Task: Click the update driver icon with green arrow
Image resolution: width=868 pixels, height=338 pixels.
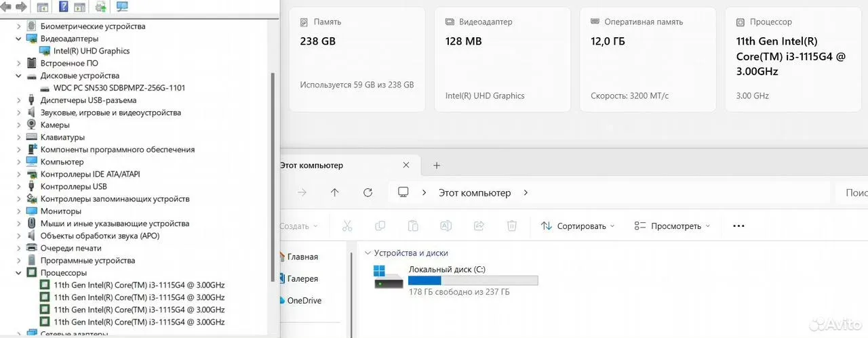Action: pyautogui.click(x=101, y=7)
